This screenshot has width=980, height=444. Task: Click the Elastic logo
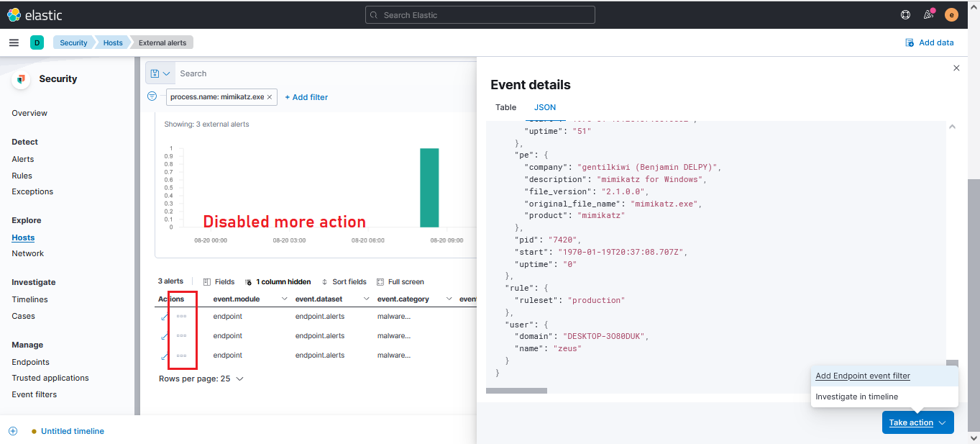coord(35,15)
